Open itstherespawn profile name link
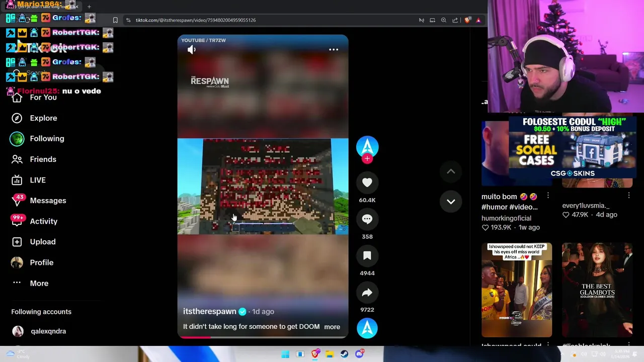The width and height of the screenshot is (644, 362). [209, 312]
